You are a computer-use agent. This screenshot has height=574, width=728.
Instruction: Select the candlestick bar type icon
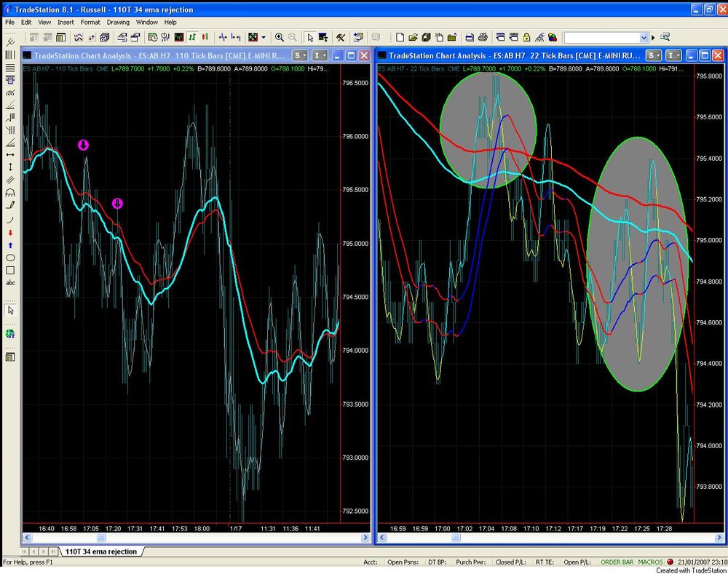[205, 37]
